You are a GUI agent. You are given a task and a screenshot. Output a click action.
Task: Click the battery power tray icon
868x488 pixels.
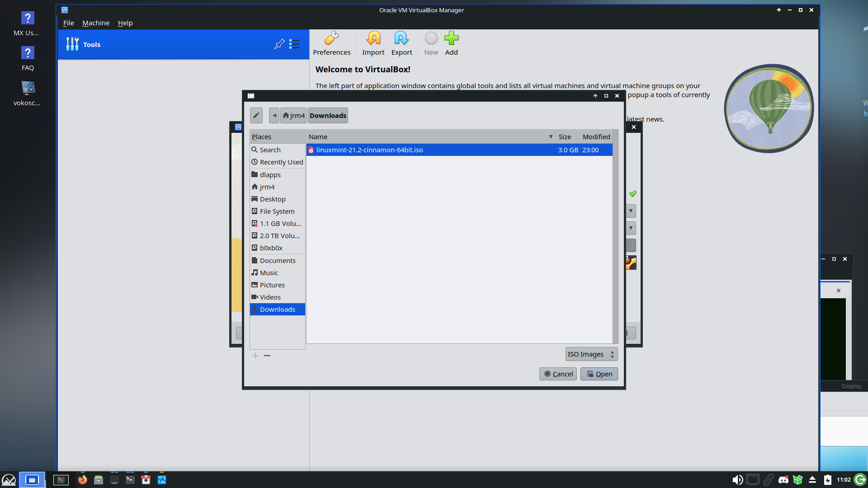coord(827,480)
